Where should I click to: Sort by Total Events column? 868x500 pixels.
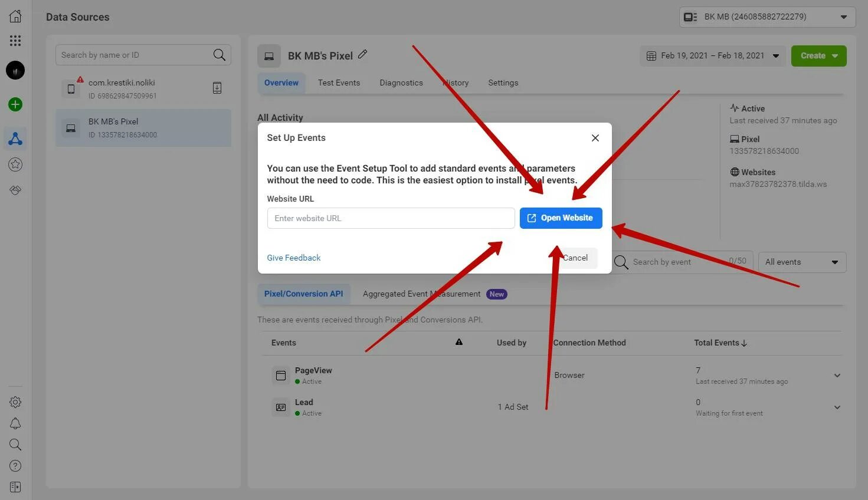click(720, 343)
